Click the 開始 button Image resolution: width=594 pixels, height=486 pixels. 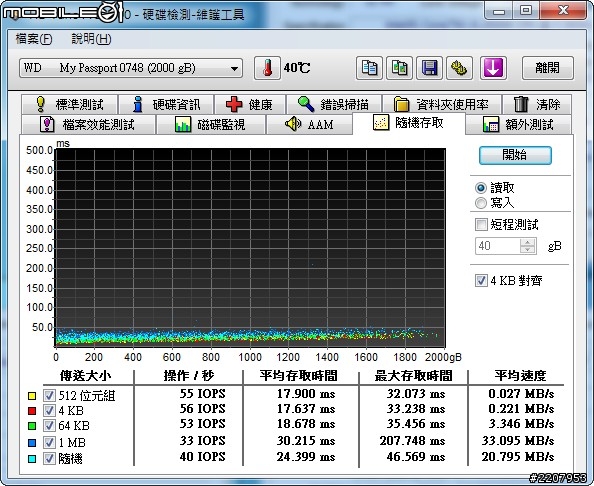pos(515,155)
